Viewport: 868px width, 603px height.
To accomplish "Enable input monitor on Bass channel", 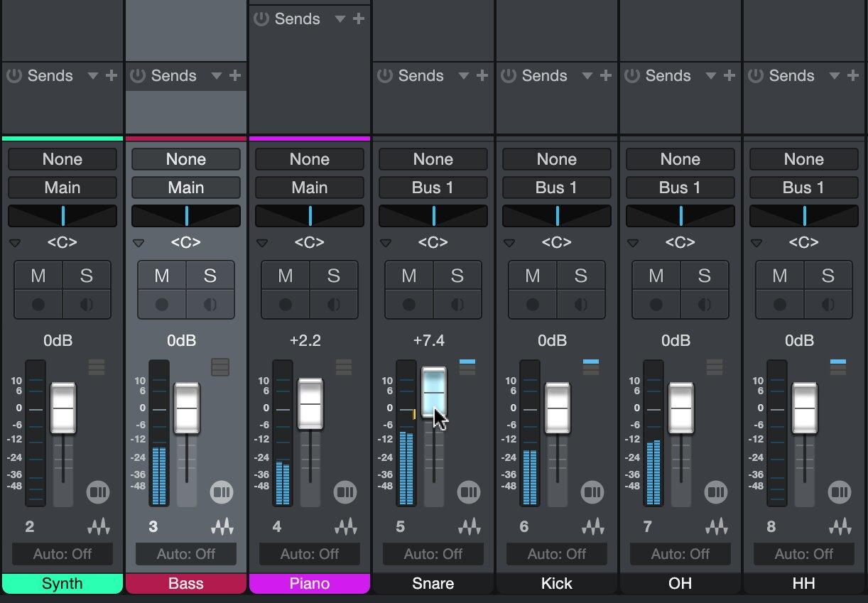I will (x=210, y=305).
